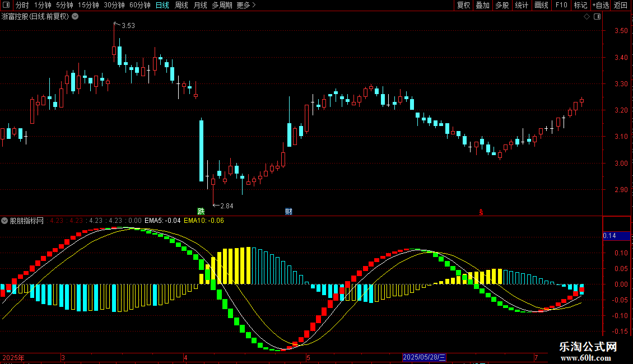Screen dimensions: 633x364
Task: Click the EMA5: -0.04 indicator value
Action: (x=162, y=221)
